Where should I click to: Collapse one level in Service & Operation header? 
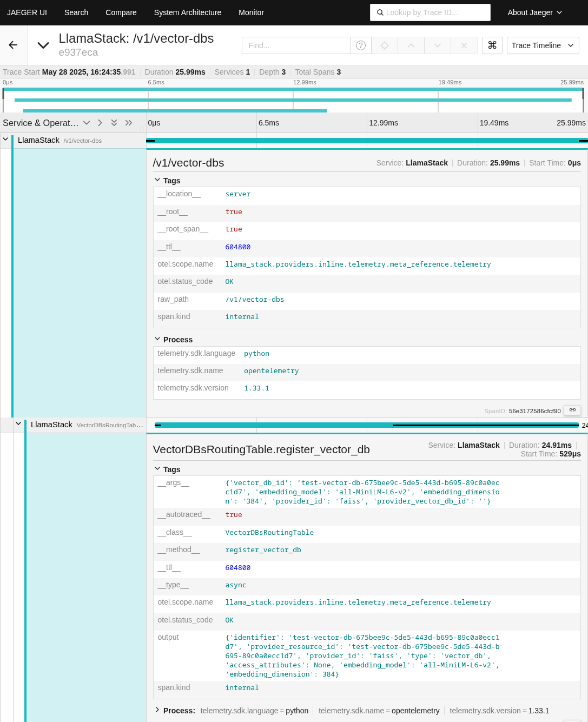pos(87,123)
